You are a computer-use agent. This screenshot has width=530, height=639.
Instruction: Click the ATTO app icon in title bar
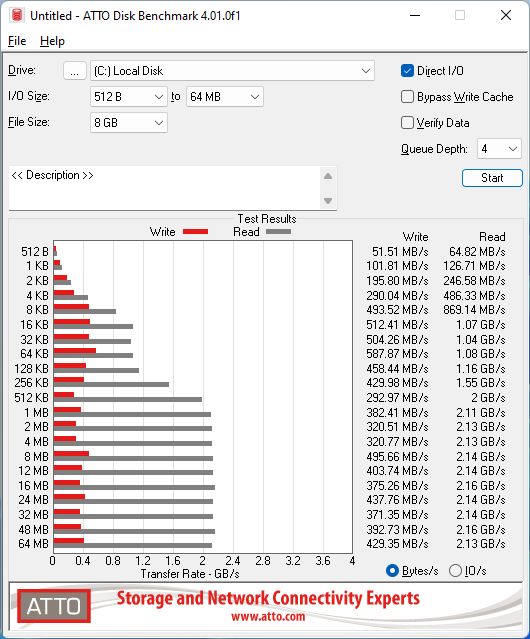[x=17, y=15]
